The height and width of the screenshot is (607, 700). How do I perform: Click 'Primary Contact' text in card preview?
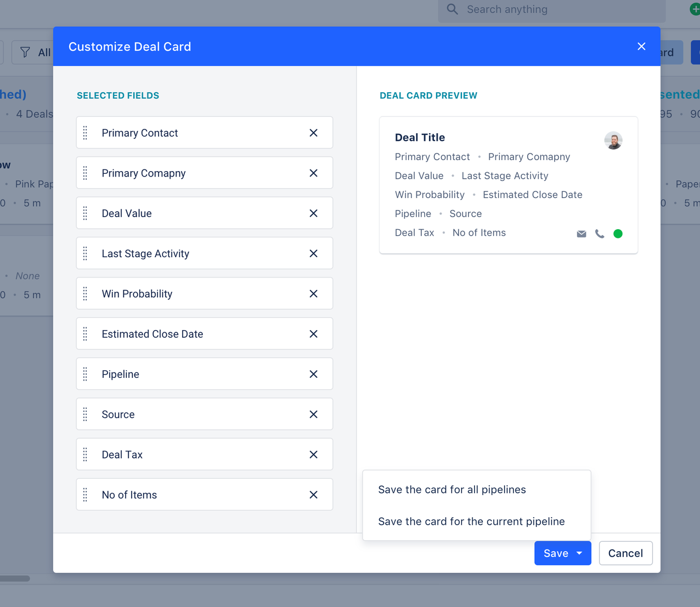coord(432,157)
